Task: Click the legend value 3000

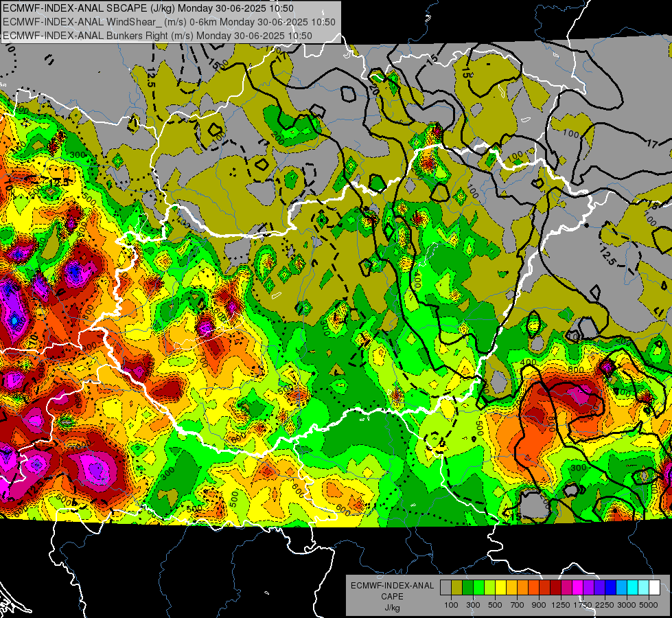Action: tap(626, 605)
